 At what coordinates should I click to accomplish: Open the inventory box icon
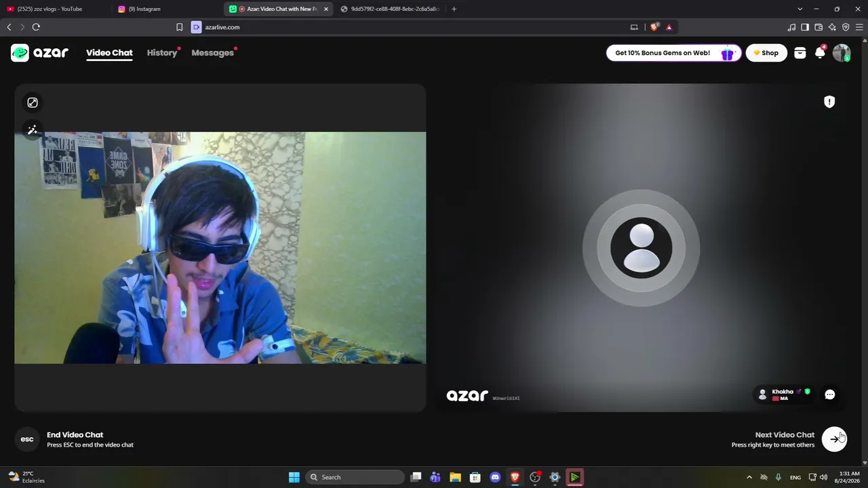click(x=800, y=53)
